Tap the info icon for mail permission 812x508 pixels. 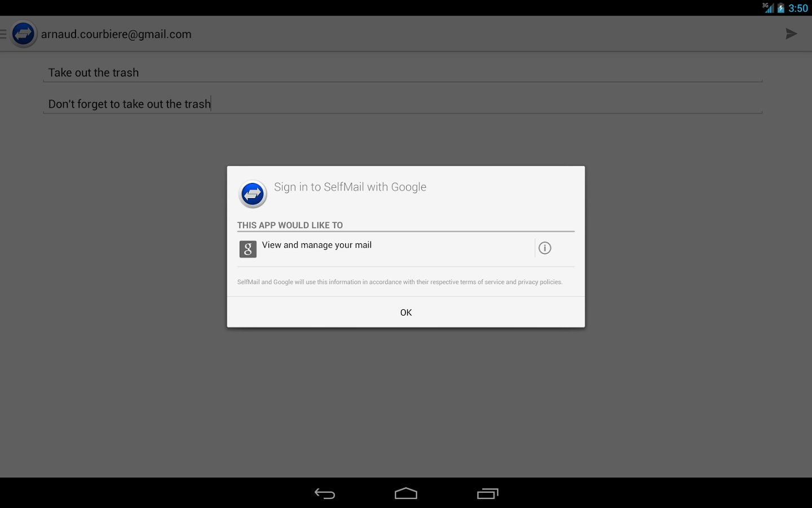coord(545,248)
